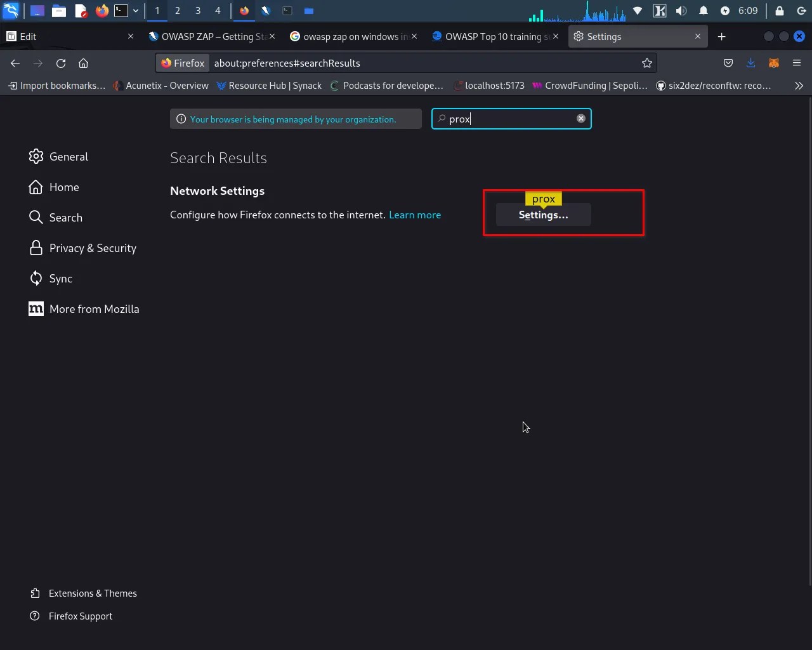Open the Firefox account icon in the toolbar

click(x=773, y=63)
